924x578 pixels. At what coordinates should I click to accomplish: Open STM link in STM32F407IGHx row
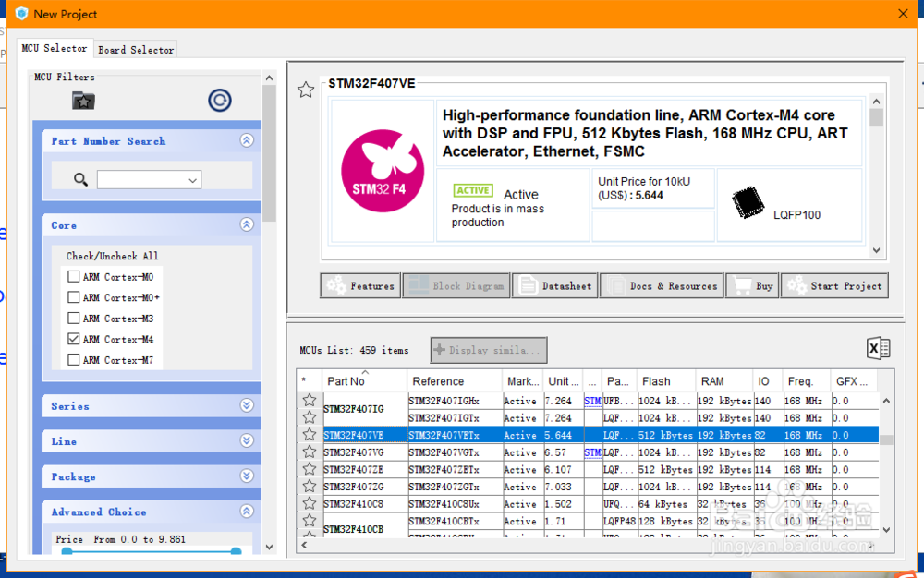[592, 401]
